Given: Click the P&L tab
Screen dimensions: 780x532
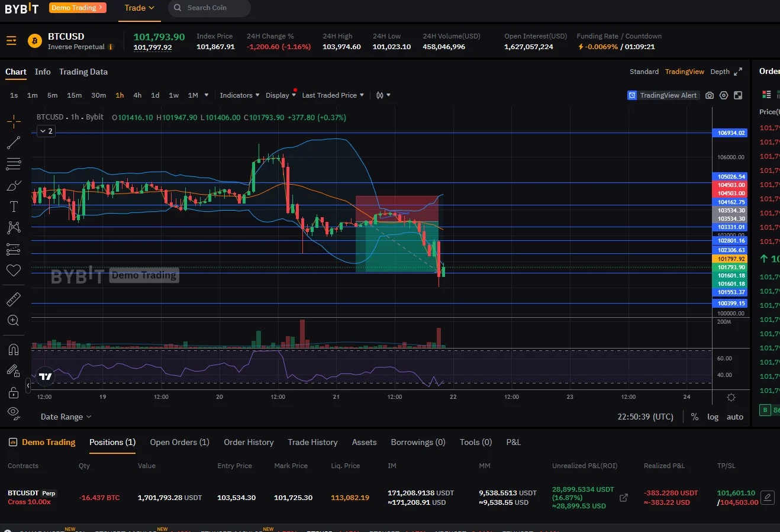Looking at the screenshot, I should pos(514,442).
